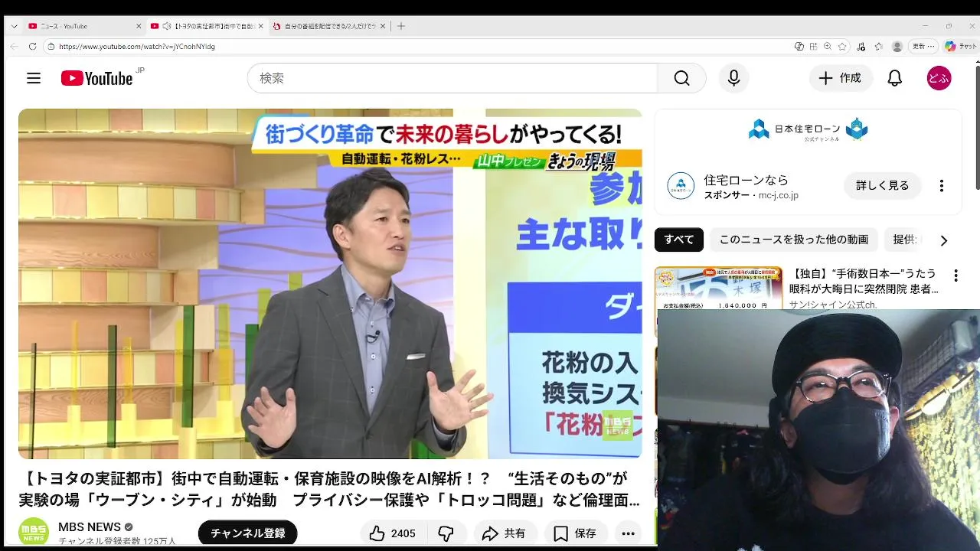Open more actions ellipsis under the video
Image resolution: width=980 pixels, height=551 pixels.
628,533
